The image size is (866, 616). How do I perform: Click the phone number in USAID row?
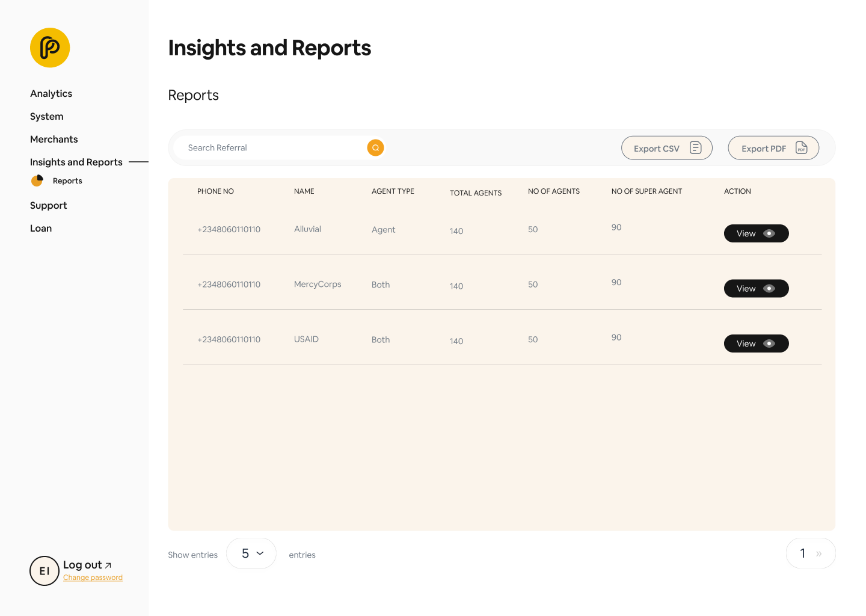pyautogui.click(x=229, y=340)
